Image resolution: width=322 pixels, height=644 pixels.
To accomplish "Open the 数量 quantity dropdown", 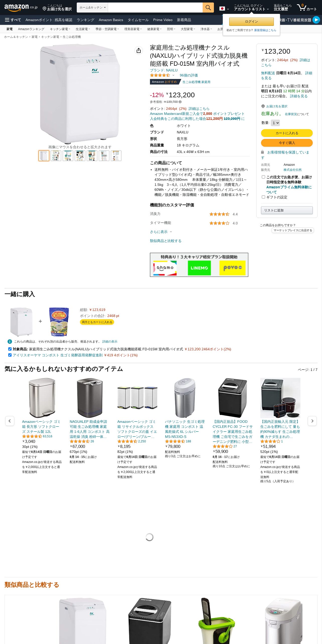I will click(x=275, y=123).
